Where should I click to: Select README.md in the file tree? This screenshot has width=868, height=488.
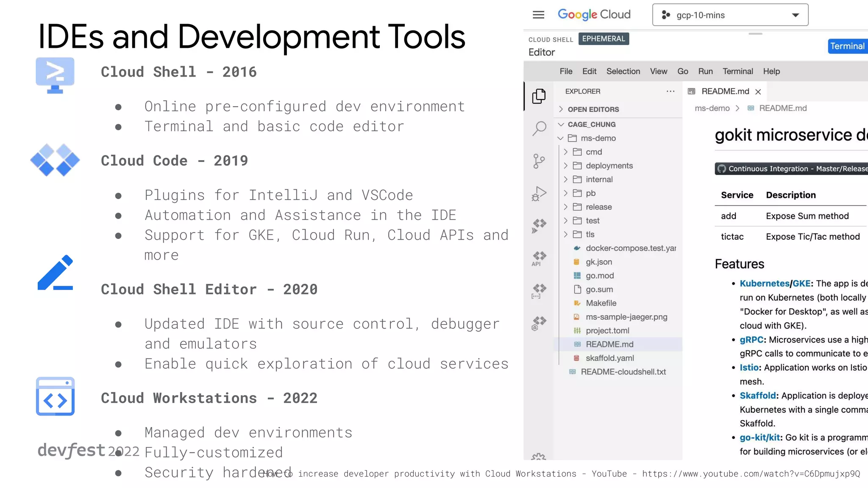pyautogui.click(x=618, y=344)
